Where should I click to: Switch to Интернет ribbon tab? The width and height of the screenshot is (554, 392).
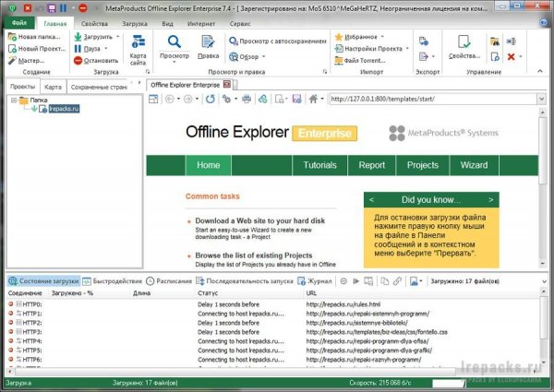(x=201, y=24)
